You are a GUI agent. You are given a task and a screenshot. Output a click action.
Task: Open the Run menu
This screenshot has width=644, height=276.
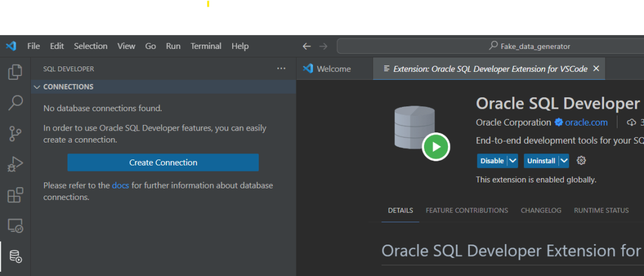click(x=173, y=46)
